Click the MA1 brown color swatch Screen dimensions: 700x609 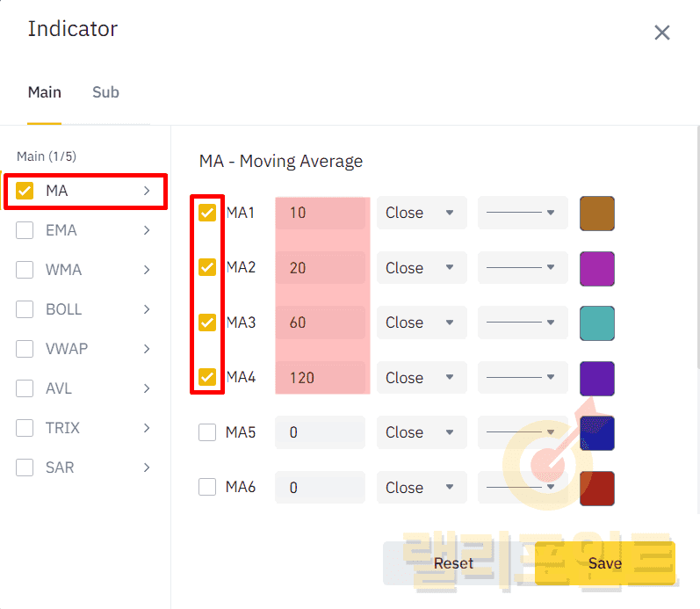click(597, 213)
